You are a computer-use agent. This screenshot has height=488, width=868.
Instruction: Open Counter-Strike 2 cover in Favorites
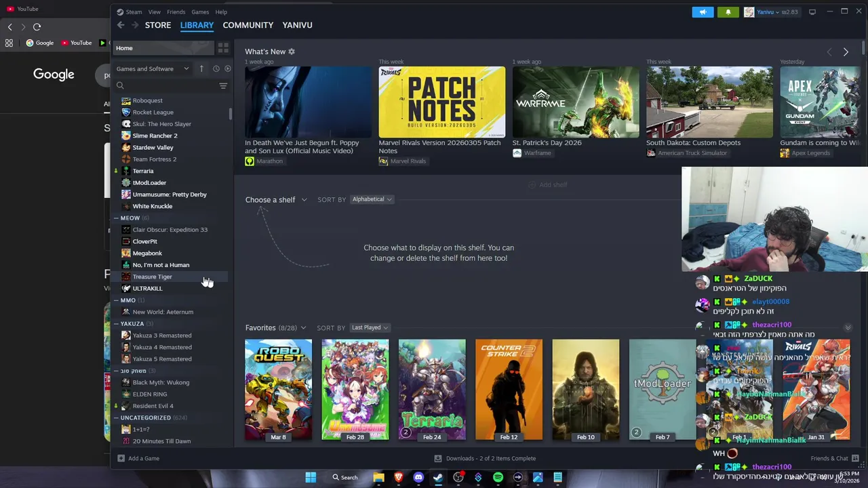click(509, 390)
